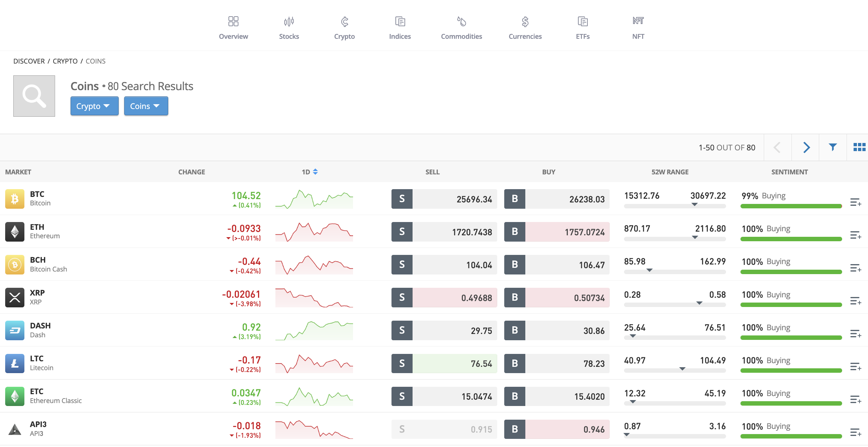Image resolution: width=868 pixels, height=447 pixels.
Task: Click the Bitcoin coin icon
Action: 15,199
